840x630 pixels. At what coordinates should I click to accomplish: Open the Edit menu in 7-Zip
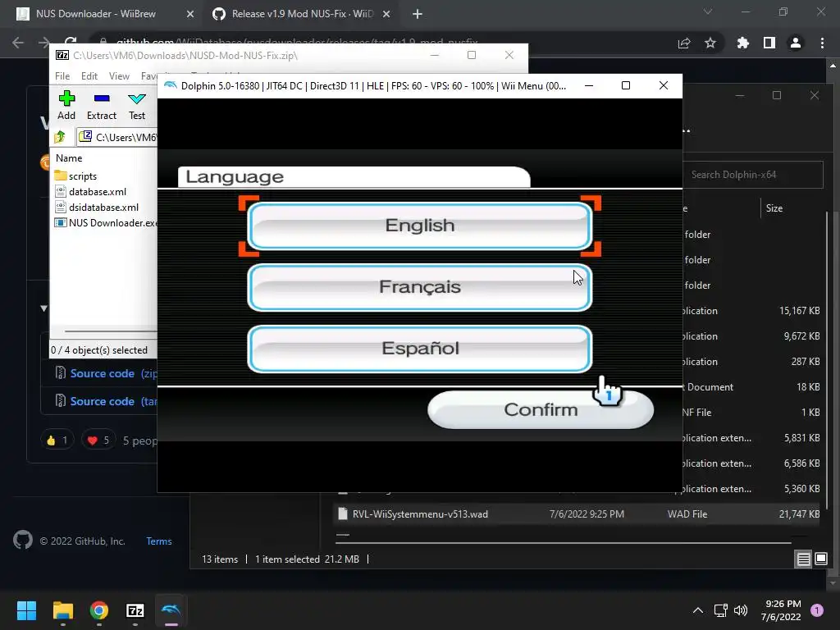89,76
